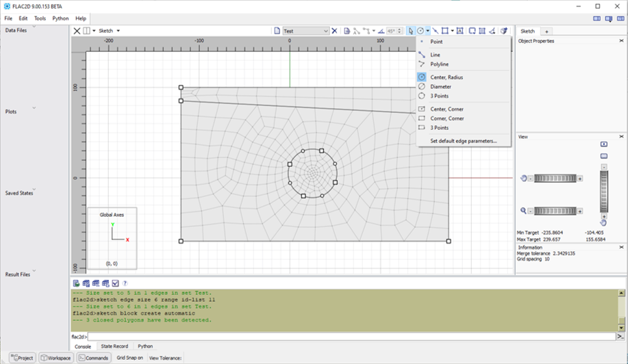Click the vertical pan slider in View
The width and height of the screenshot is (628, 364).
coord(603,192)
